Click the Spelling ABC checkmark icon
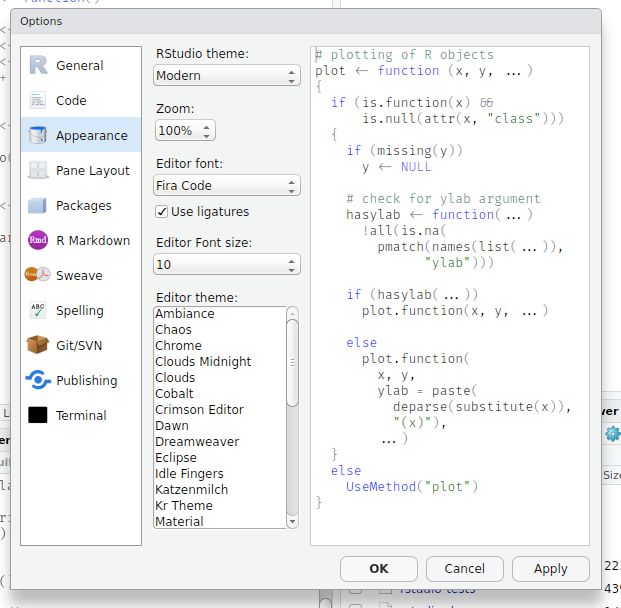 tap(38, 310)
